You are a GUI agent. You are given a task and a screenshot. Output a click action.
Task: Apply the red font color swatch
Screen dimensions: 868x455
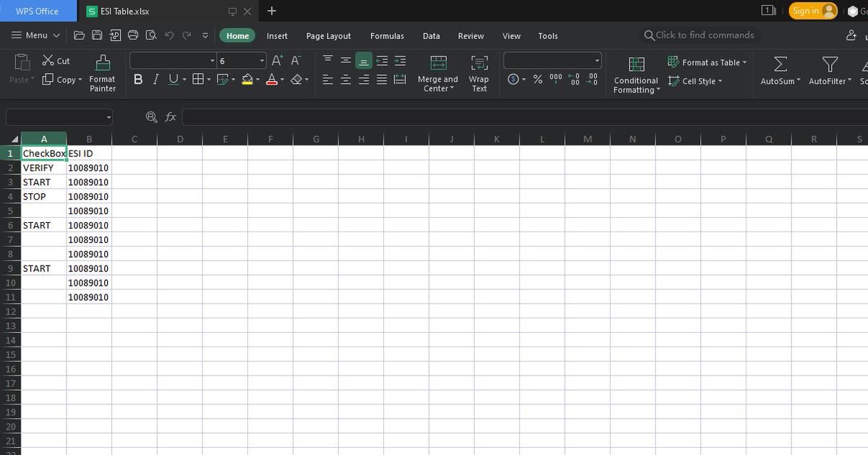coord(272,80)
